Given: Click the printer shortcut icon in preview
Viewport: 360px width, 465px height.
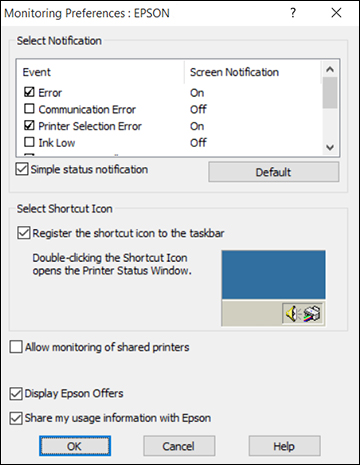Looking at the screenshot, I should point(312,314).
